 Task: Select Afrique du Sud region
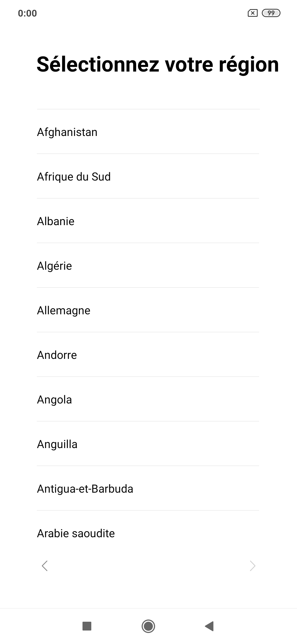click(x=74, y=177)
